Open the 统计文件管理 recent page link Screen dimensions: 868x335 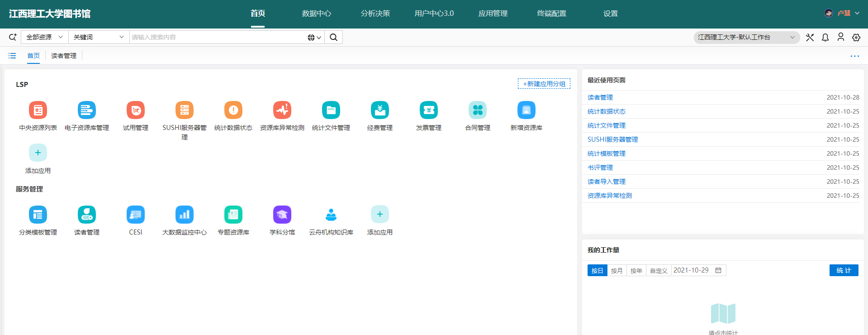(x=606, y=125)
